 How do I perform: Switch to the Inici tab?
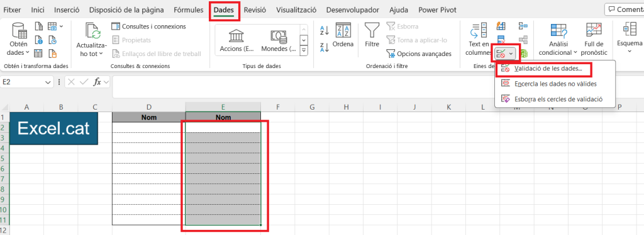[38, 10]
